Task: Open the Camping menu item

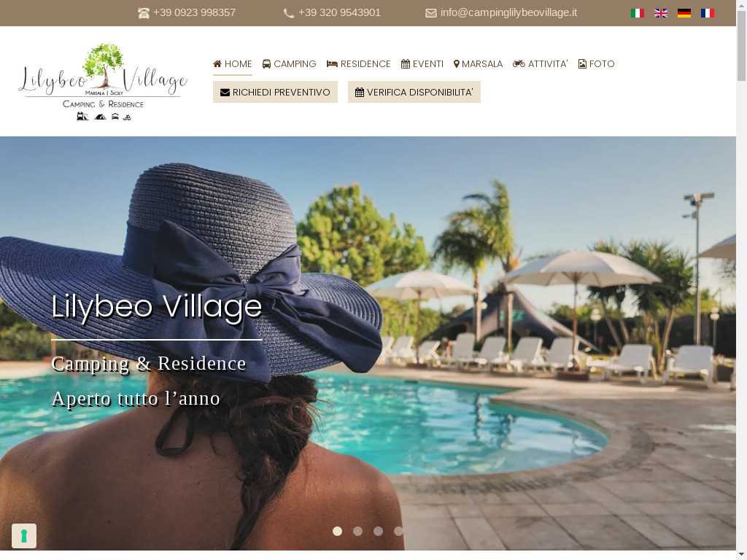Action: tap(289, 64)
